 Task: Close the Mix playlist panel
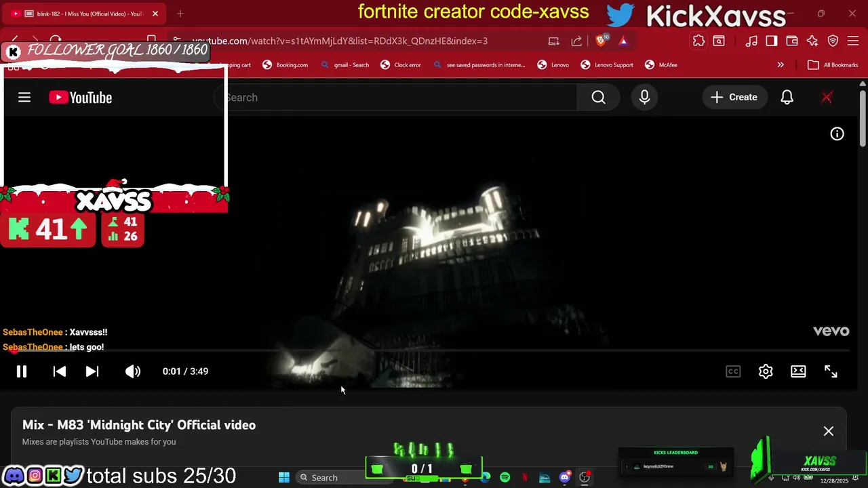[829, 431]
